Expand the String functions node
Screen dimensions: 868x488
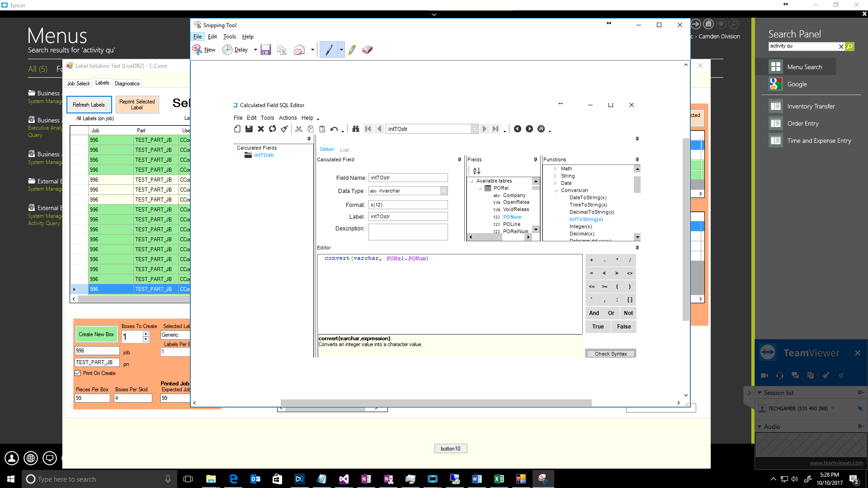(555, 176)
